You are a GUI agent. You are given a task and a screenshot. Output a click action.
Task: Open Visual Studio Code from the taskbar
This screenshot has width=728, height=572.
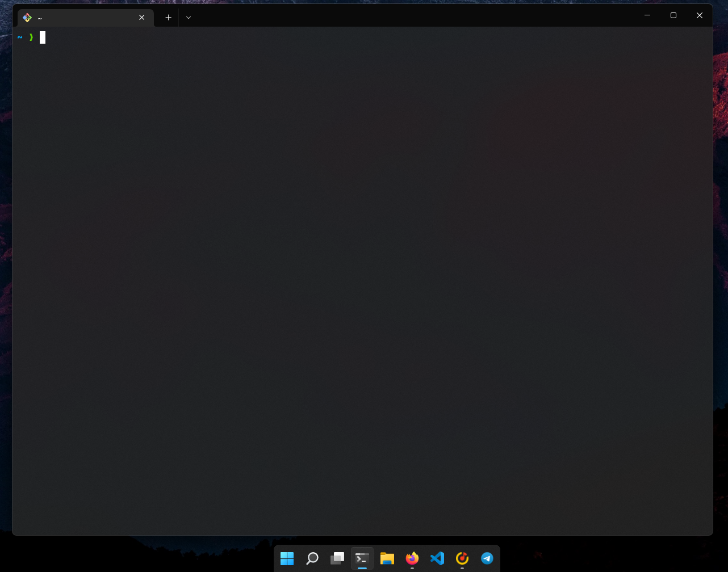point(437,558)
